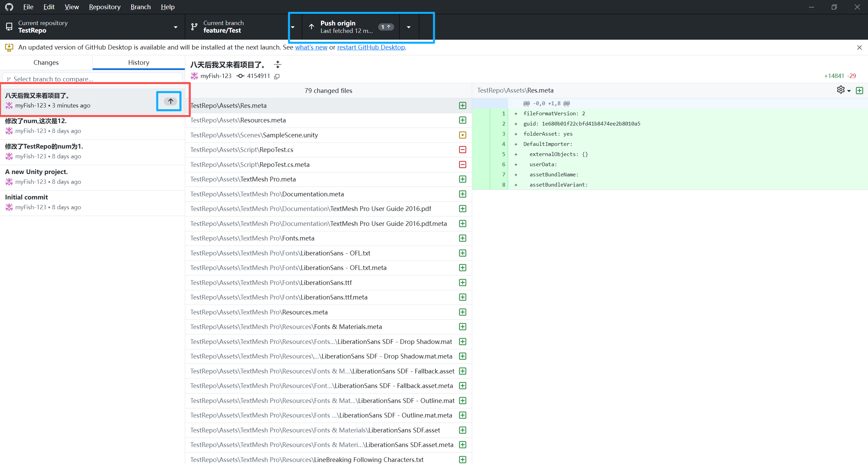Select the A new Unity project. commit

click(92, 177)
